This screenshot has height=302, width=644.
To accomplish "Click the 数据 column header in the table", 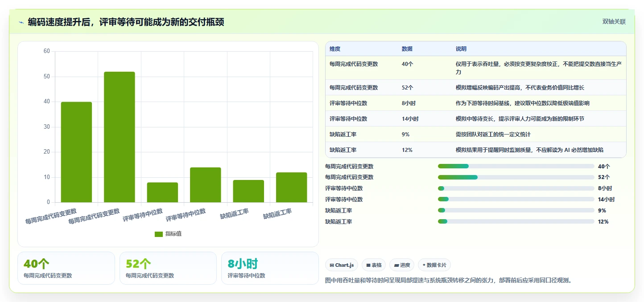I will pos(407,49).
